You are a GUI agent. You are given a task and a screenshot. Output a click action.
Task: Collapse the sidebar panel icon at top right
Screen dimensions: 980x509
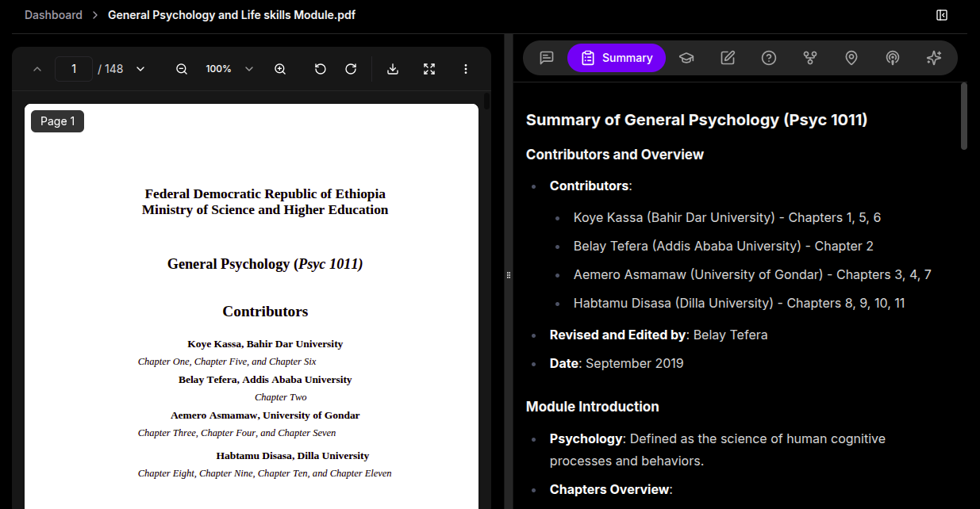coord(942,15)
